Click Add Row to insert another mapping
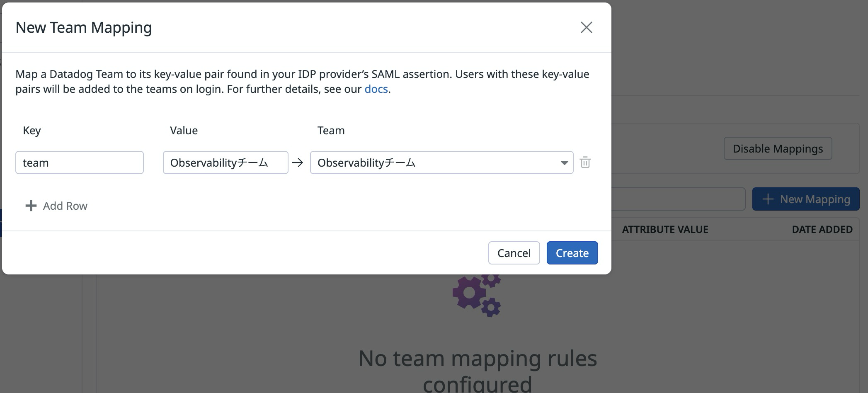The height and width of the screenshot is (393, 868). [x=65, y=206]
